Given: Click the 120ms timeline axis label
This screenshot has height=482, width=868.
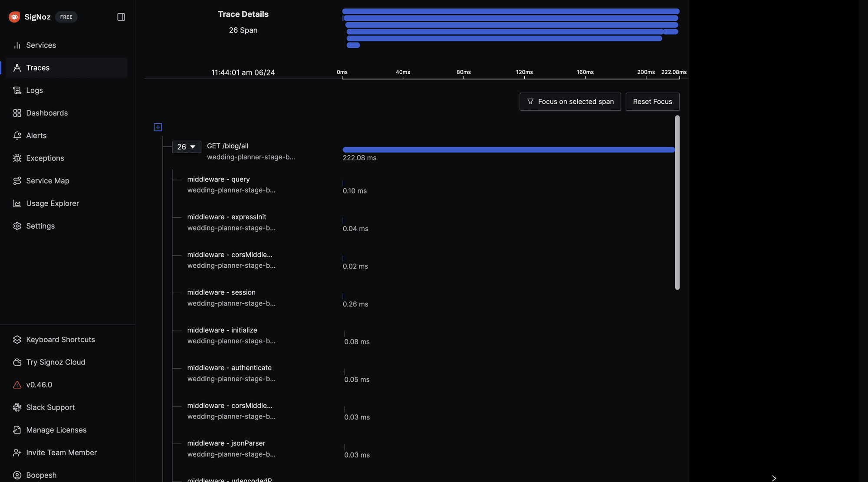Looking at the screenshot, I should (524, 72).
